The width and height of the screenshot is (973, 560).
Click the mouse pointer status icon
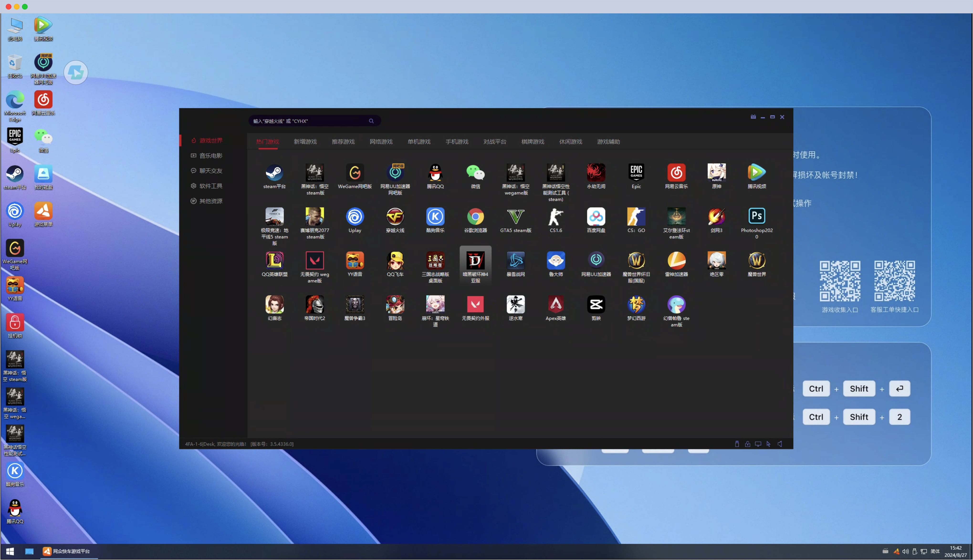(x=768, y=444)
